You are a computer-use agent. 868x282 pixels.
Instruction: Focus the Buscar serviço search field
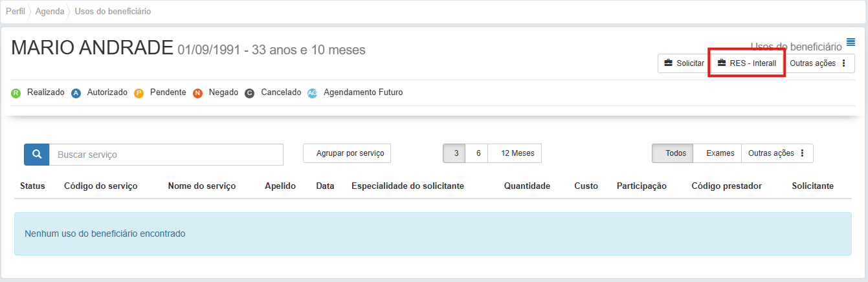pos(166,155)
